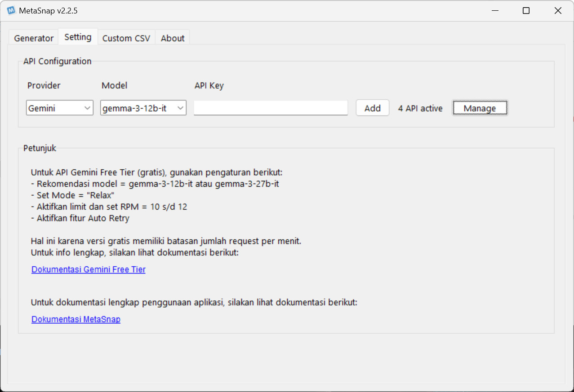Close the MetaSnap window

click(x=558, y=11)
